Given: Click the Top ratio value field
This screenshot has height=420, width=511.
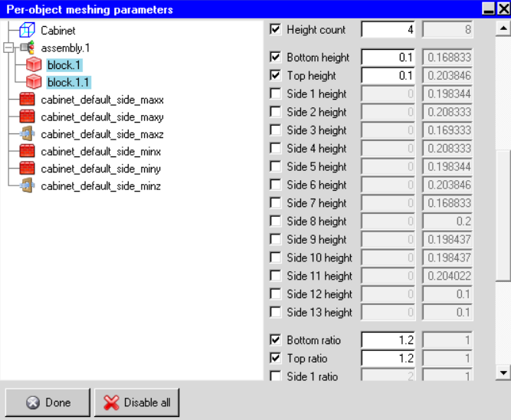Looking at the screenshot, I should pos(388,359).
